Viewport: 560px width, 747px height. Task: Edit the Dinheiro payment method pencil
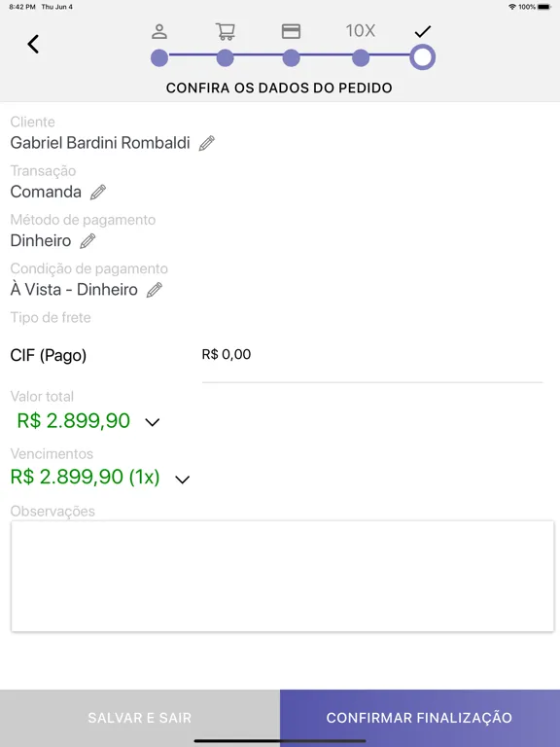pyautogui.click(x=87, y=241)
